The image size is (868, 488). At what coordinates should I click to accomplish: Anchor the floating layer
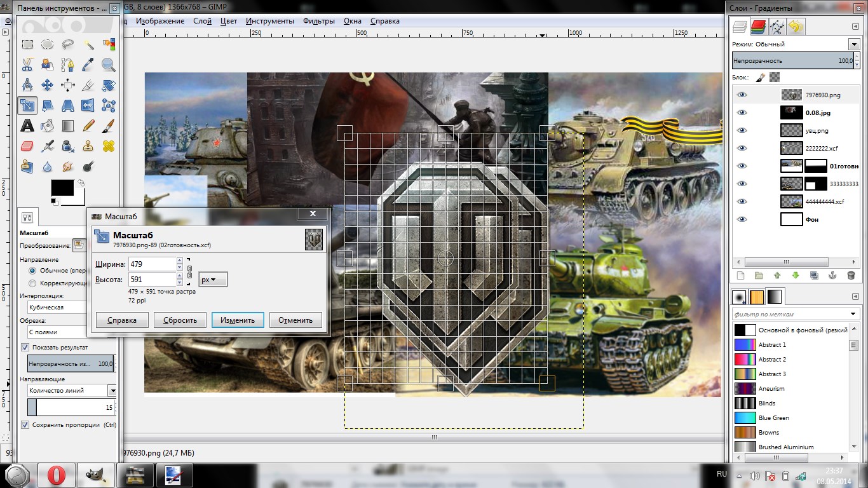point(832,276)
